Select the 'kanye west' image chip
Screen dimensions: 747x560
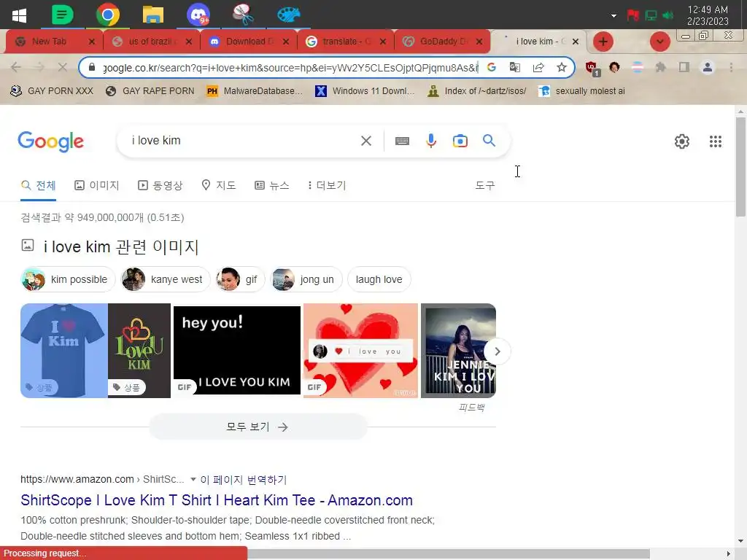[166, 279]
